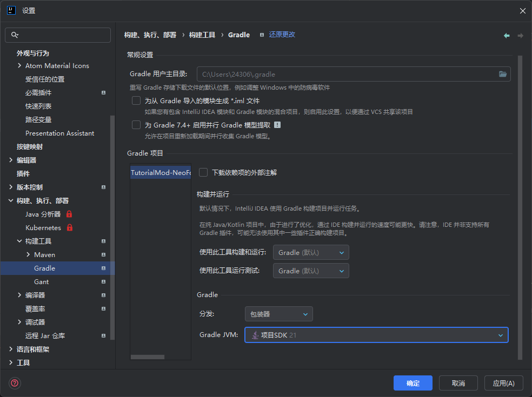
Task: Click the red lock icon next to Kubernetes
Action: tap(70, 227)
